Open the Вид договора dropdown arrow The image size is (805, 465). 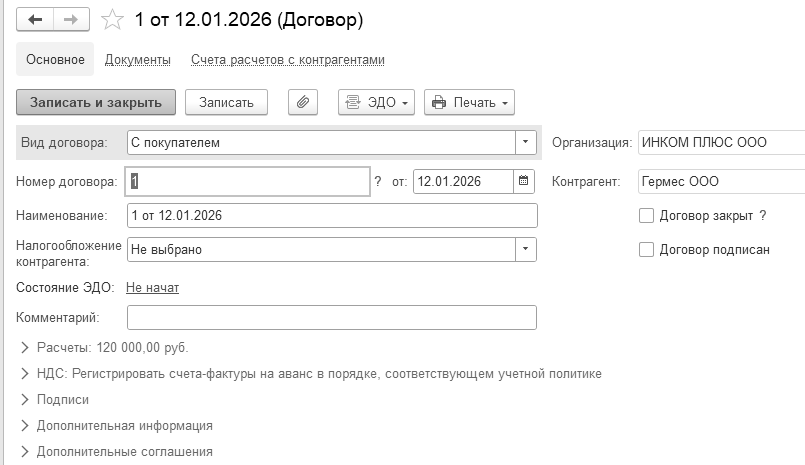526,143
